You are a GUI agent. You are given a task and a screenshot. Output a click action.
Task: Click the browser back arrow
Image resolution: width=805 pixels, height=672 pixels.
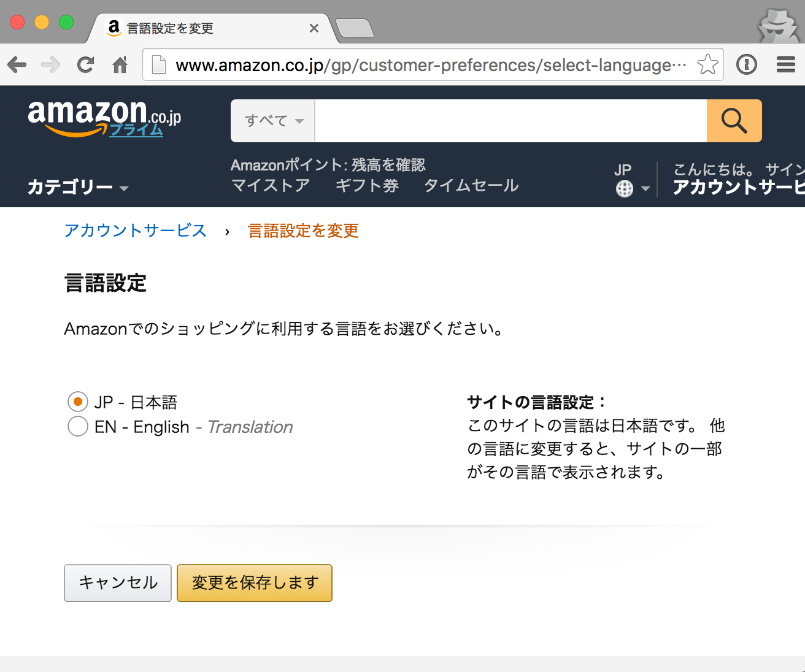[17, 64]
